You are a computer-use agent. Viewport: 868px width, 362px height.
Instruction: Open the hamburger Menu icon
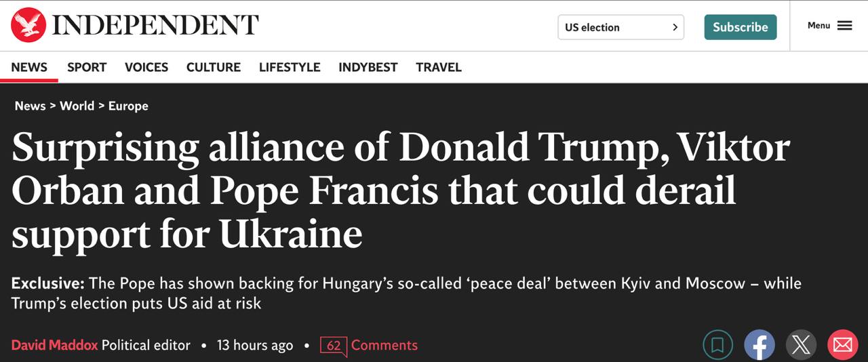pos(844,26)
